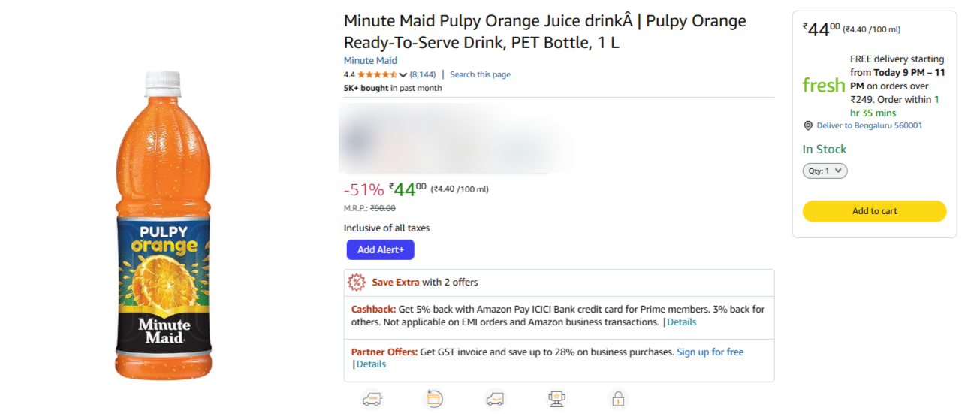Click the Sign up for free link
Screen dimensions: 980x414
tap(710, 352)
